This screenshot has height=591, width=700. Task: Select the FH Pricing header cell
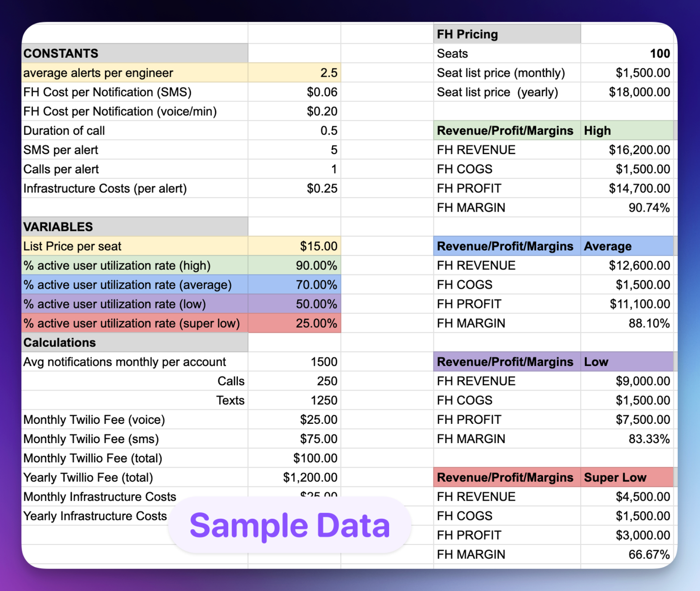pos(507,34)
